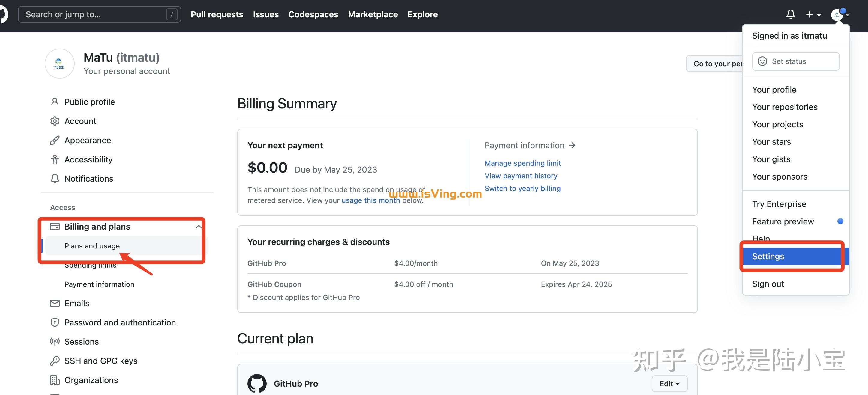Click the Appearance paintbrush icon
The width and height of the screenshot is (868, 395).
click(55, 140)
